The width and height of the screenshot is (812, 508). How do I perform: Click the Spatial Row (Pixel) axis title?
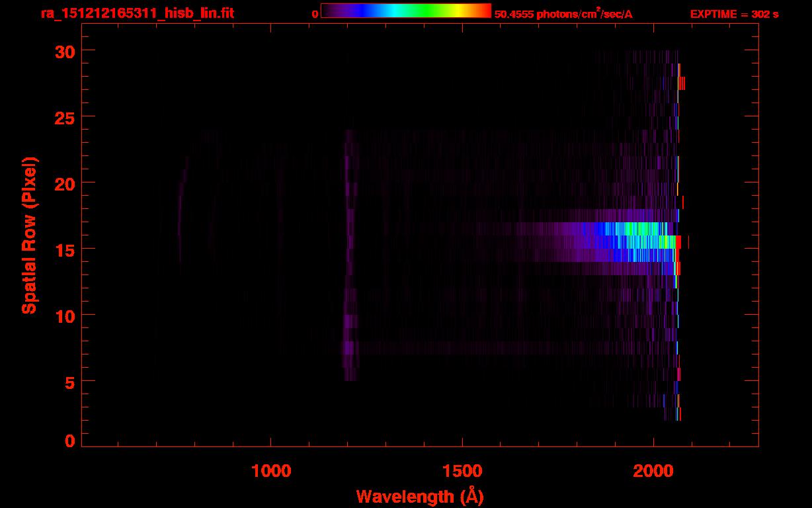29,235
